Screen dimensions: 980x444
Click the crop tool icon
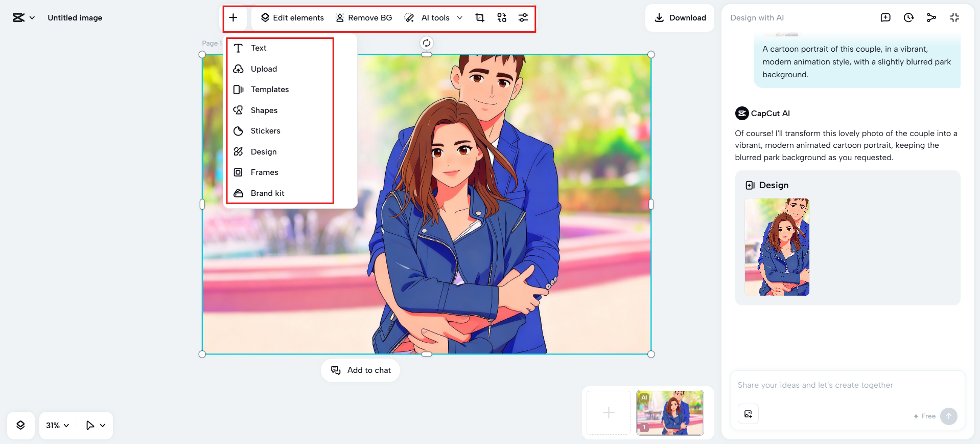coord(480,18)
